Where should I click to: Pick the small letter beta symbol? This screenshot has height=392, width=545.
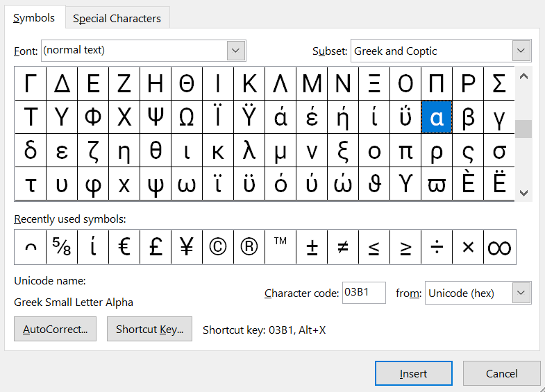(x=468, y=117)
